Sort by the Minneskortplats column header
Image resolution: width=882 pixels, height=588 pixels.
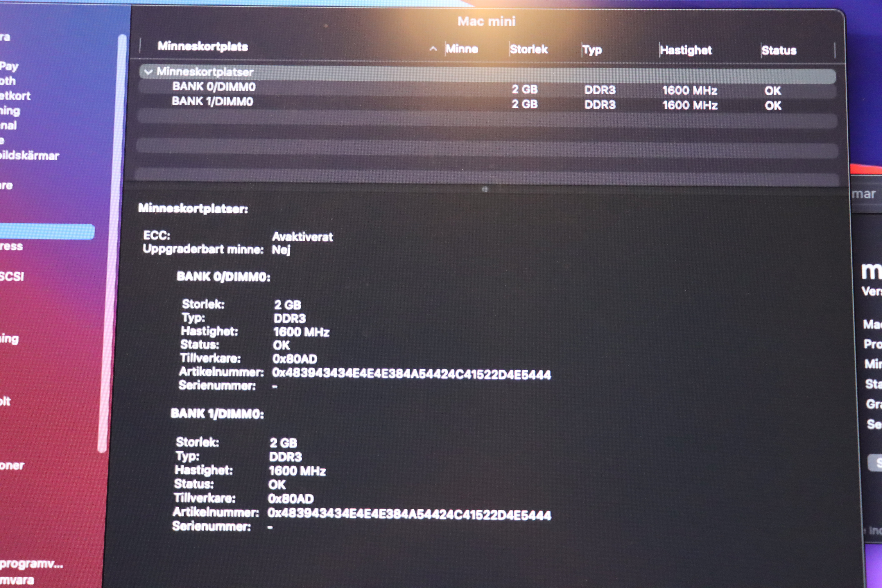pyautogui.click(x=202, y=46)
